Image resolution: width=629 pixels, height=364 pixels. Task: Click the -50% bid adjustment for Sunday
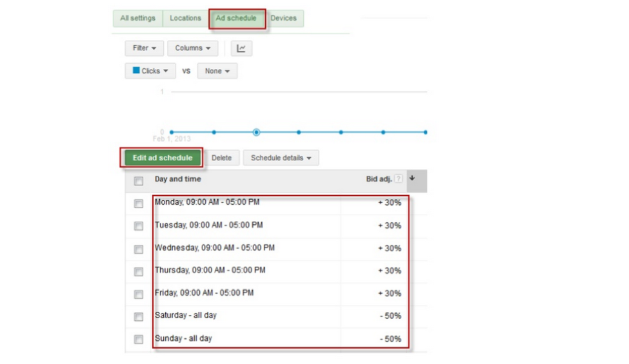click(390, 339)
